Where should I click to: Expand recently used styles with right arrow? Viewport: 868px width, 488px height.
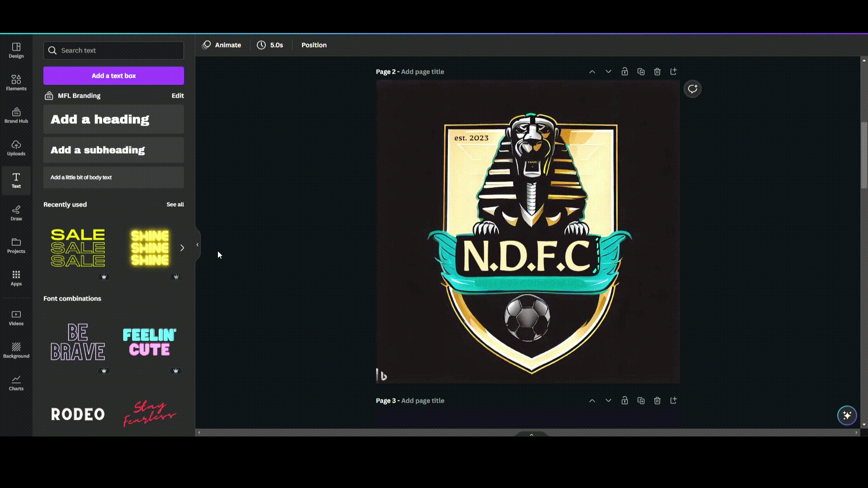[182, 248]
